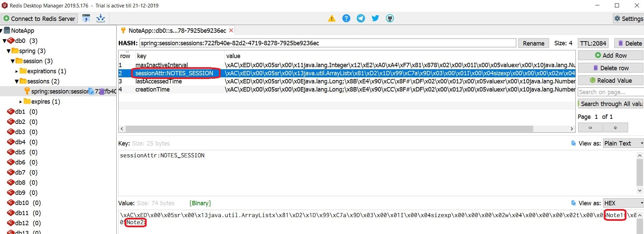Select db3 database
Viewport: 644px width, 234px height.
pyautogui.click(x=22, y=132)
